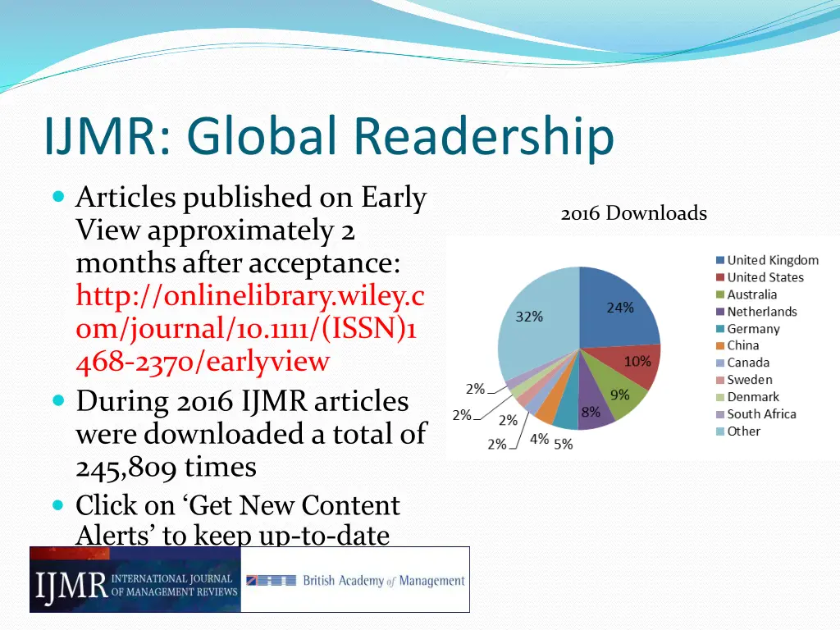This screenshot has width=840, height=630.
Task: Click the Denmark legend color swatch
Action: click(720, 397)
